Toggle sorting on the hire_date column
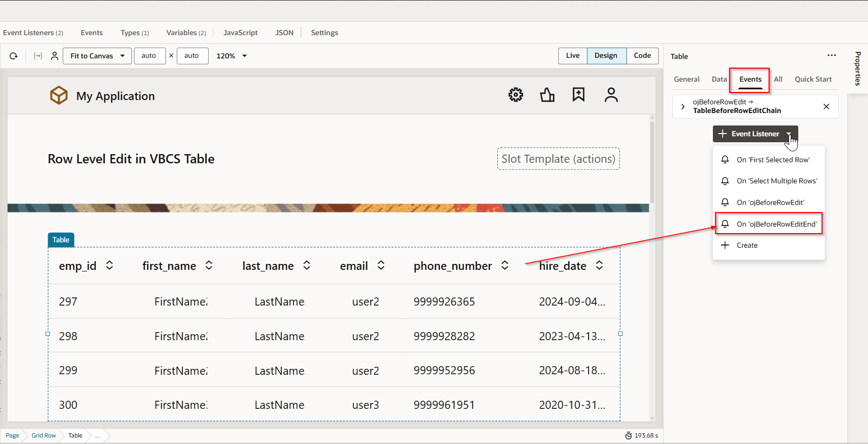The width and height of the screenshot is (868, 444). tap(599, 266)
